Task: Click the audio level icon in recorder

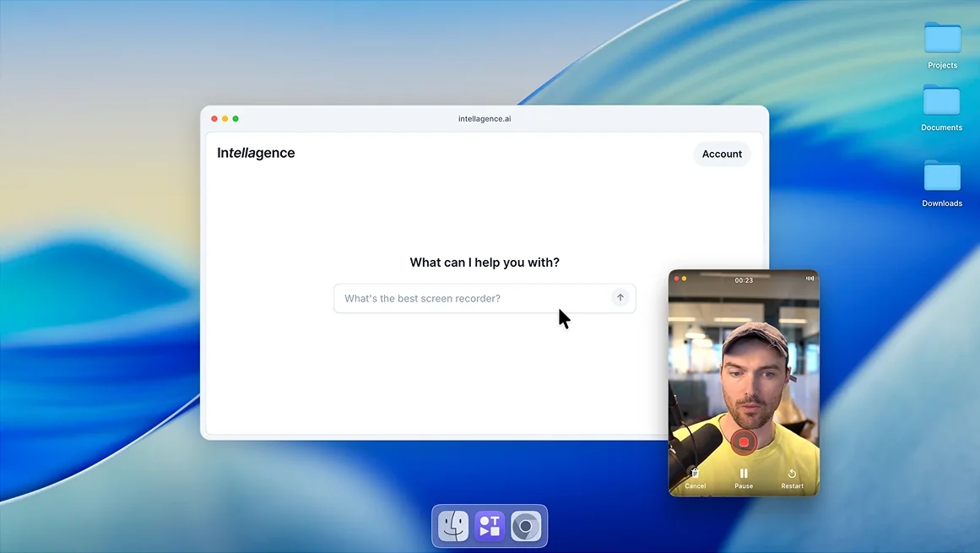Action: tap(810, 279)
